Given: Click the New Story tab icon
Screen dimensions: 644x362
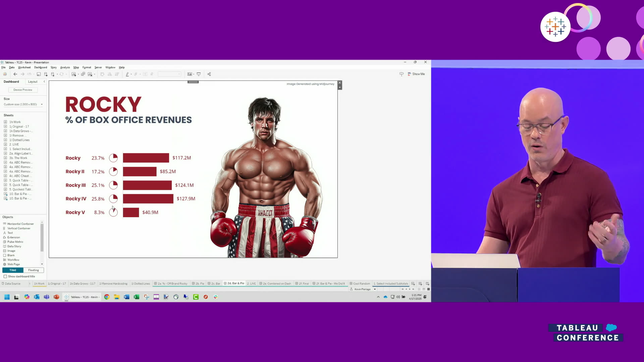Looking at the screenshot, I should (x=427, y=284).
